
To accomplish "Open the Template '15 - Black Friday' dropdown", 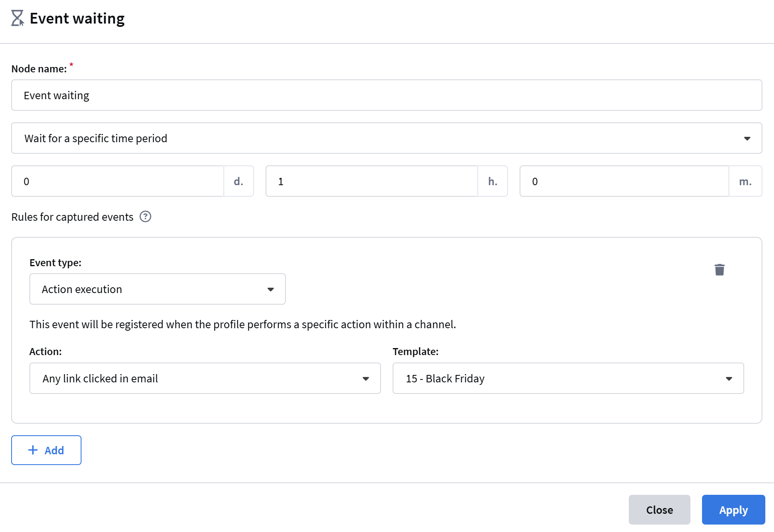I will [x=568, y=378].
